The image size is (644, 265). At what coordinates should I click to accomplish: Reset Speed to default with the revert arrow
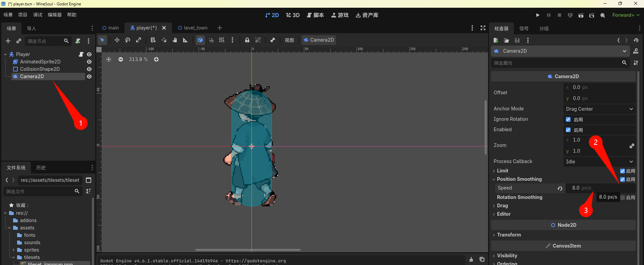tap(560, 188)
